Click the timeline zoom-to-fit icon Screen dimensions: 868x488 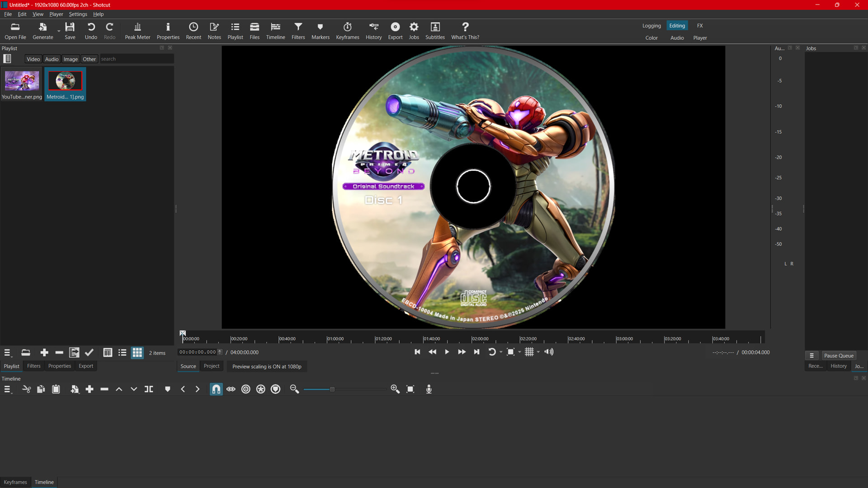click(x=410, y=389)
